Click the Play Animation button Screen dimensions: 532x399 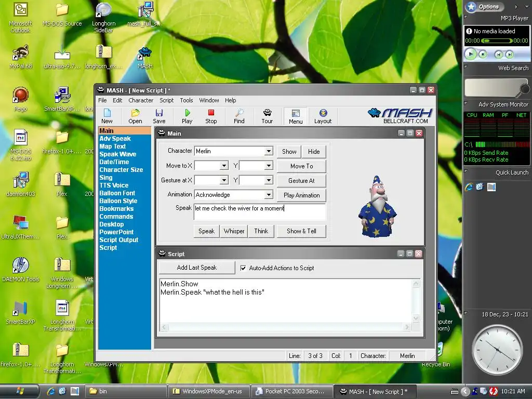click(x=302, y=195)
